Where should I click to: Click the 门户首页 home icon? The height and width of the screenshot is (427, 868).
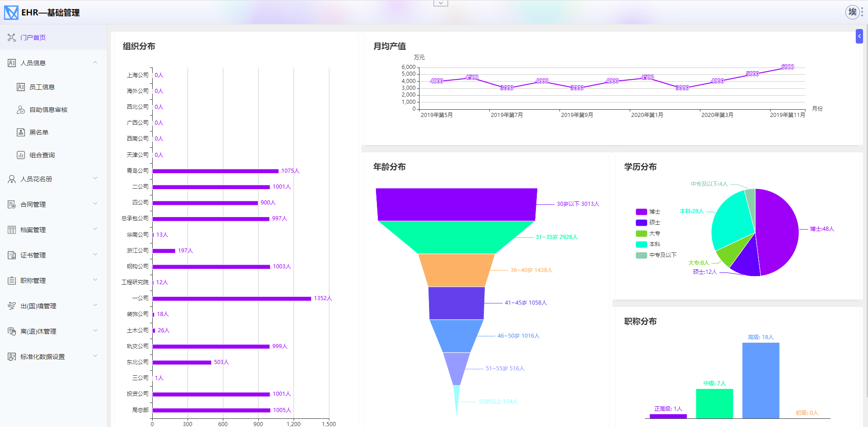(x=11, y=37)
